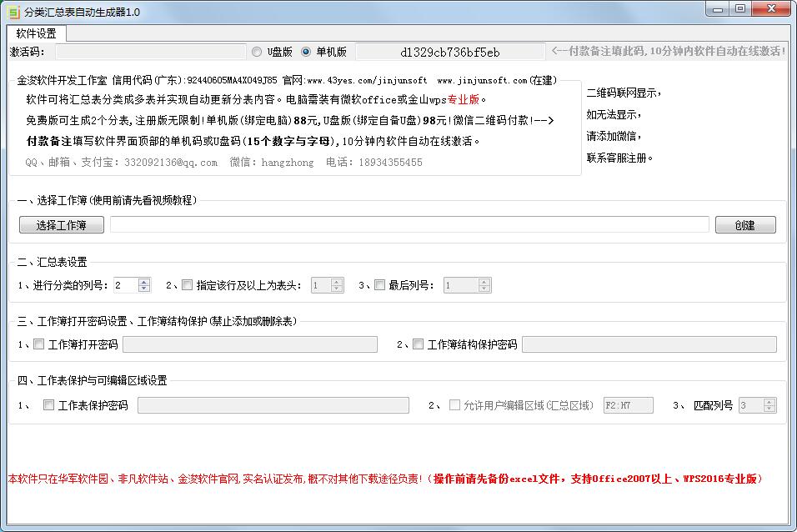Screen dimensions: 797x532
Task: Click the www.jinjunsoft.com website text
Action: 482,80
